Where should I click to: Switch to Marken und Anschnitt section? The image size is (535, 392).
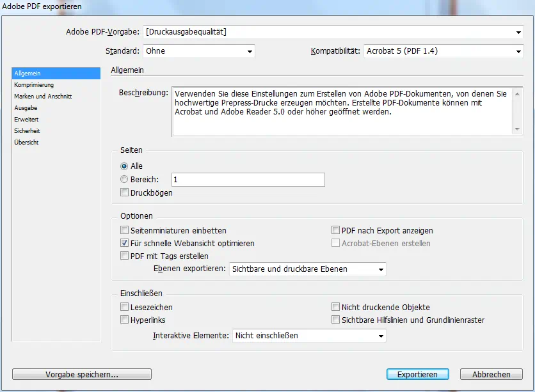[43, 97]
